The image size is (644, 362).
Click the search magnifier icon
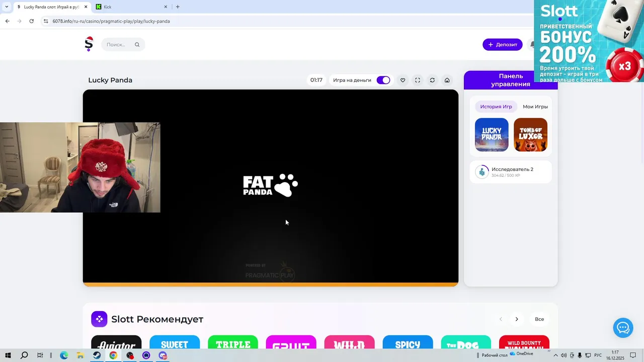tap(137, 45)
